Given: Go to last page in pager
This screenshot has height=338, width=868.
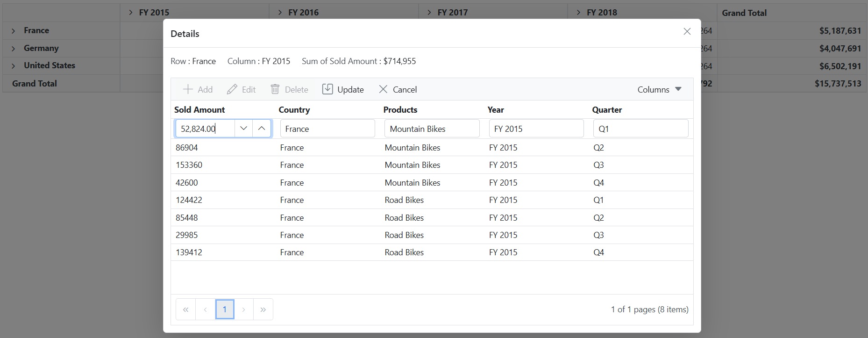Looking at the screenshot, I should 263,309.
